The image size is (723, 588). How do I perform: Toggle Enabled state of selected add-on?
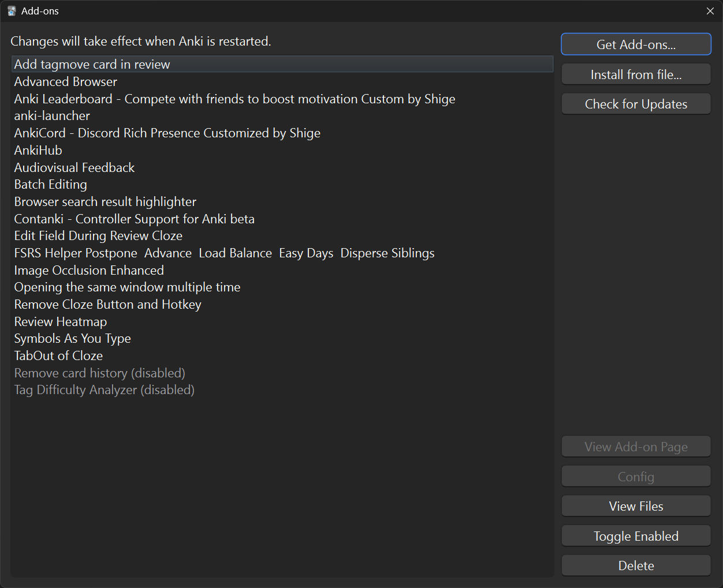click(636, 536)
